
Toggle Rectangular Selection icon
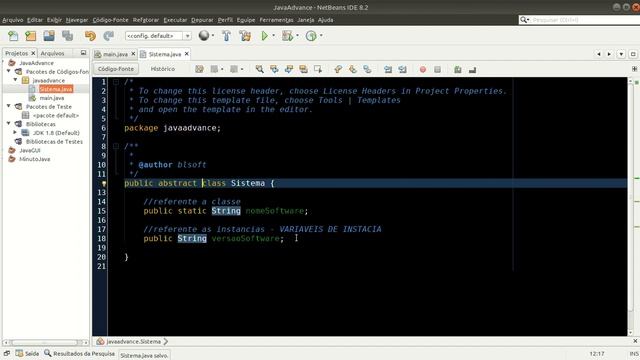[x=318, y=69]
